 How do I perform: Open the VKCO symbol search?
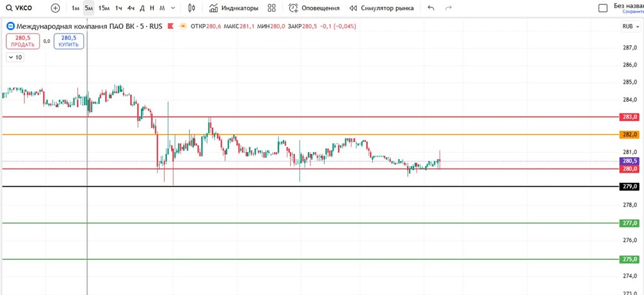20,8
